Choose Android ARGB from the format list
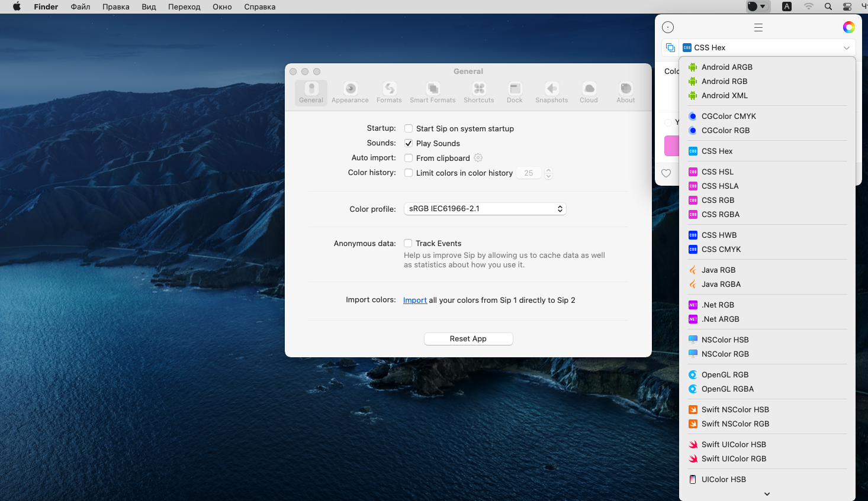868x501 pixels. click(x=726, y=67)
